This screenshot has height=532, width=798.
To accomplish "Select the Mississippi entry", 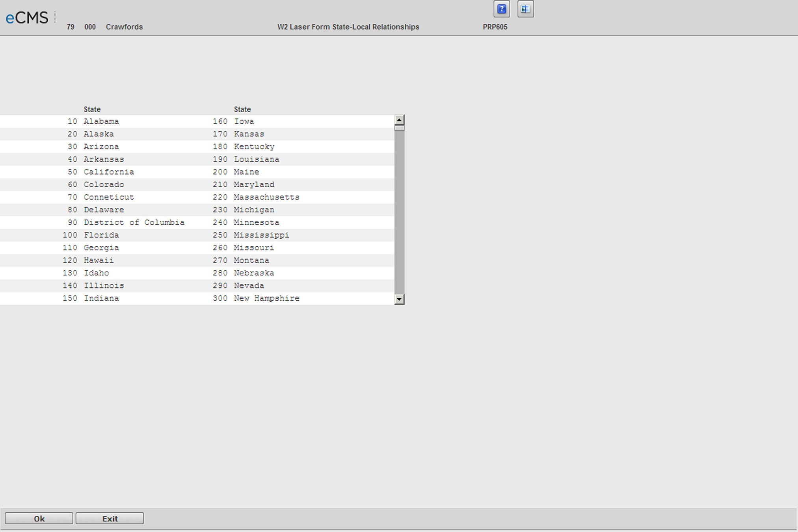I will click(x=262, y=235).
